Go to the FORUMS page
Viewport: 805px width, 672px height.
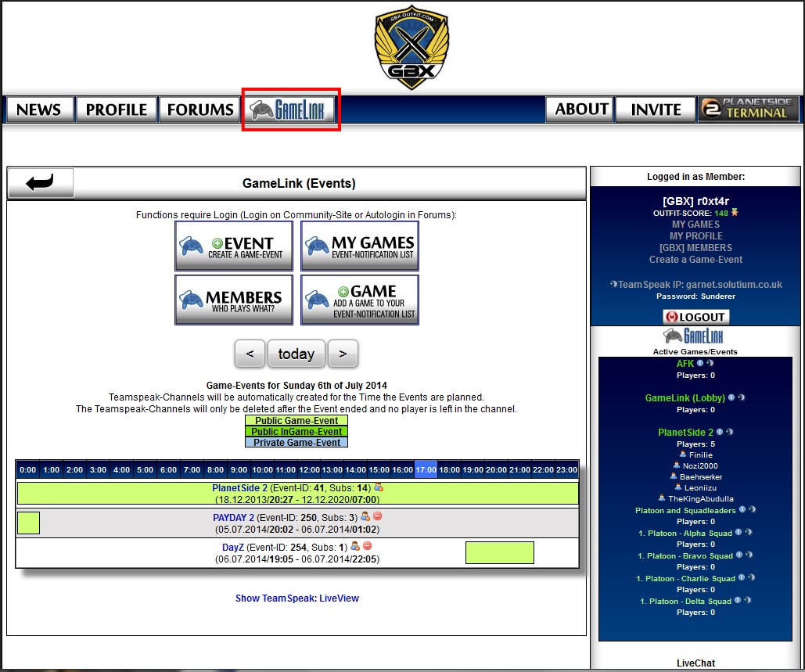point(200,110)
